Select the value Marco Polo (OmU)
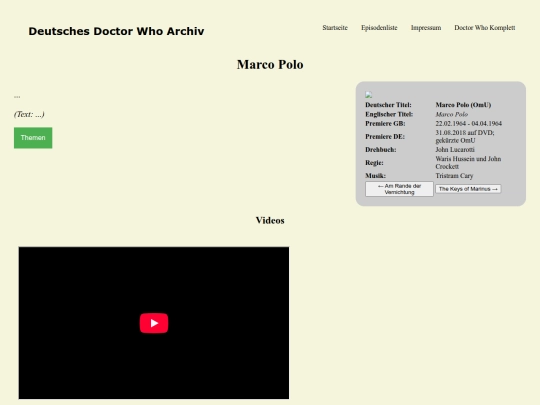The height and width of the screenshot is (405, 540). (x=463, y=105)
